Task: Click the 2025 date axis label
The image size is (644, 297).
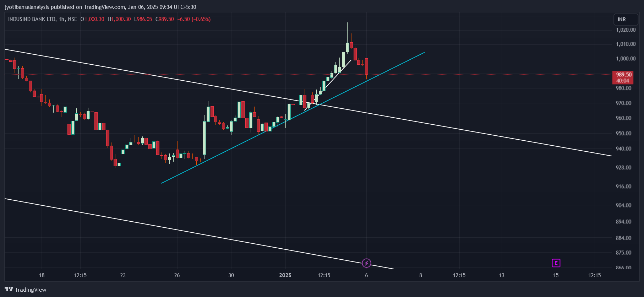Action: (x=285, y=275)
